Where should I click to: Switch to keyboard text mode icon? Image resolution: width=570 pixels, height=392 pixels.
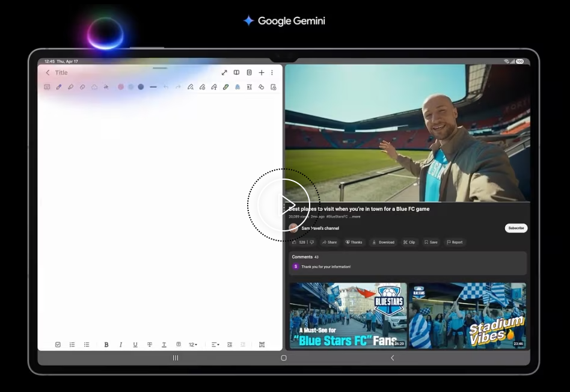[47, 87]
